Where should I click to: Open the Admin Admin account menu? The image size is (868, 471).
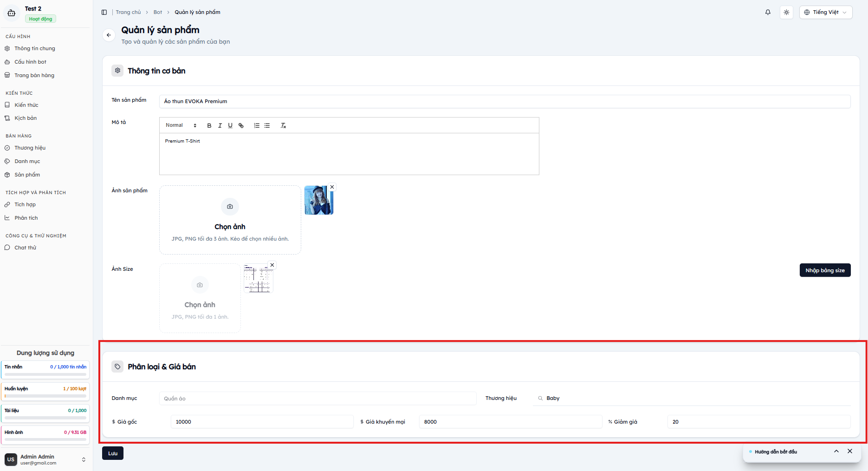(x=45, y=459)
